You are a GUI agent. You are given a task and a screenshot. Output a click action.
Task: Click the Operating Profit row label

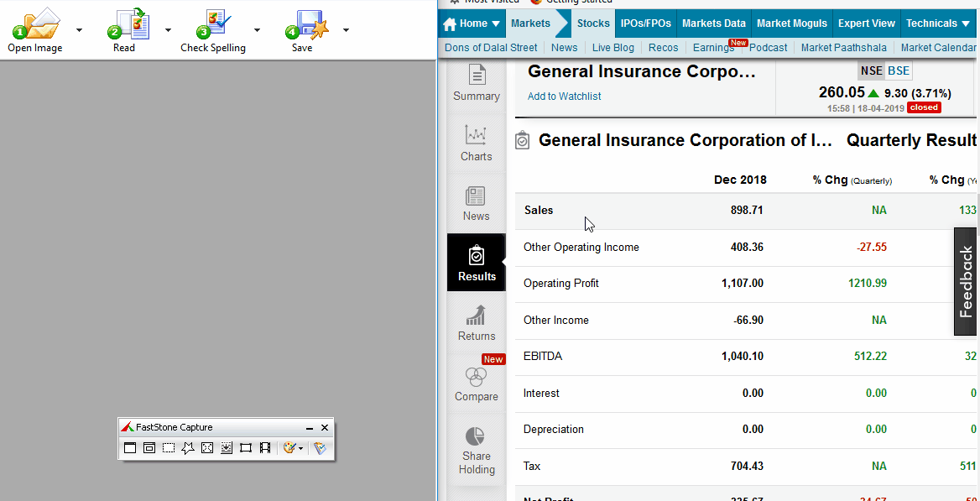click(561, 284)
